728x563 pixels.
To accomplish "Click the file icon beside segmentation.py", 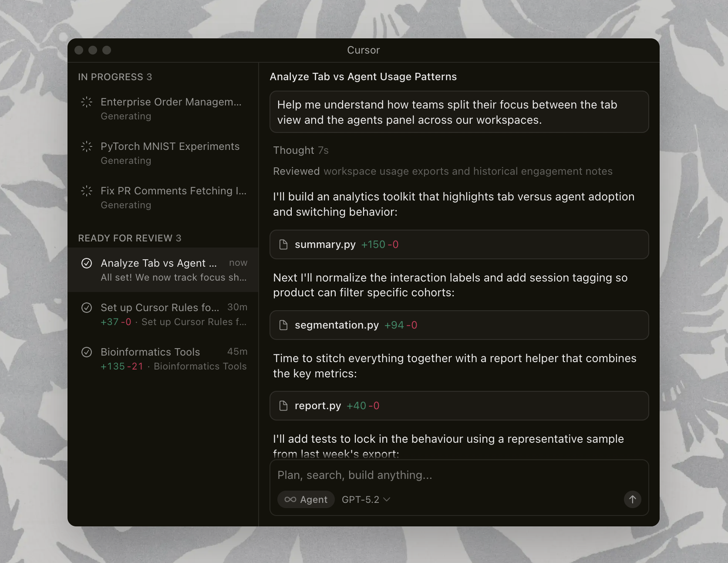I will (x=283, y=325).
